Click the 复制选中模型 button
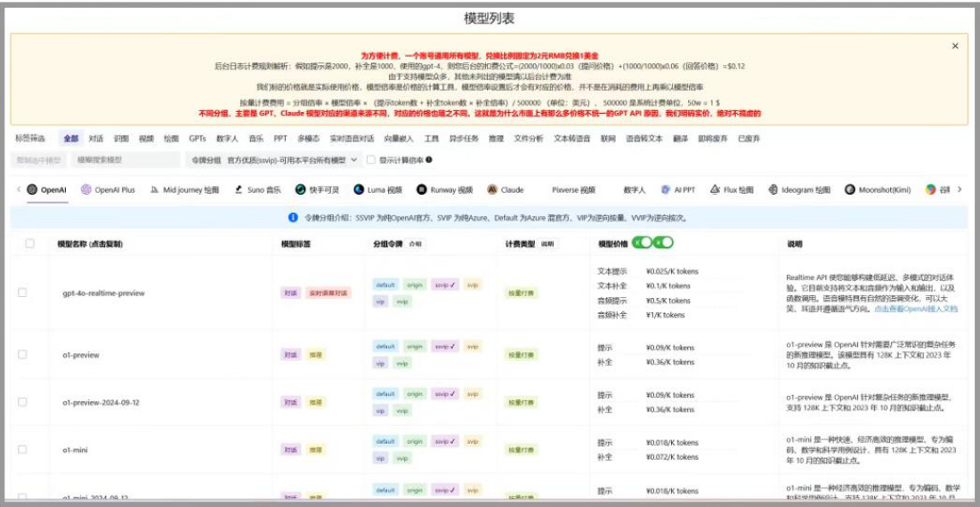Image resolution: width=980 pixels, height=507 pixels. coord(39,160)
